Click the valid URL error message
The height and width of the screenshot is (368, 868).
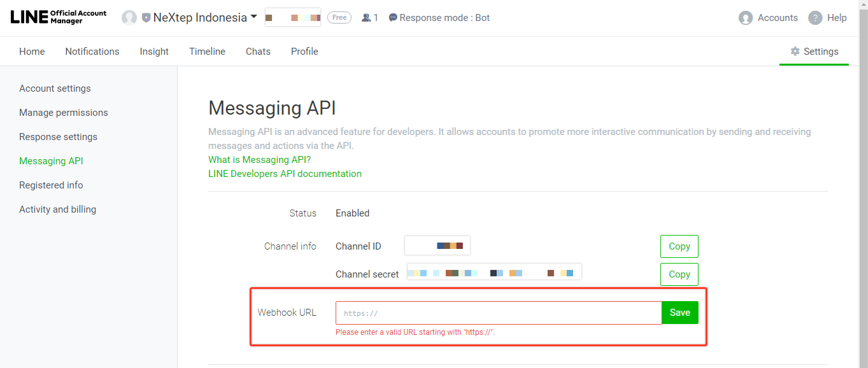(415, 332)
